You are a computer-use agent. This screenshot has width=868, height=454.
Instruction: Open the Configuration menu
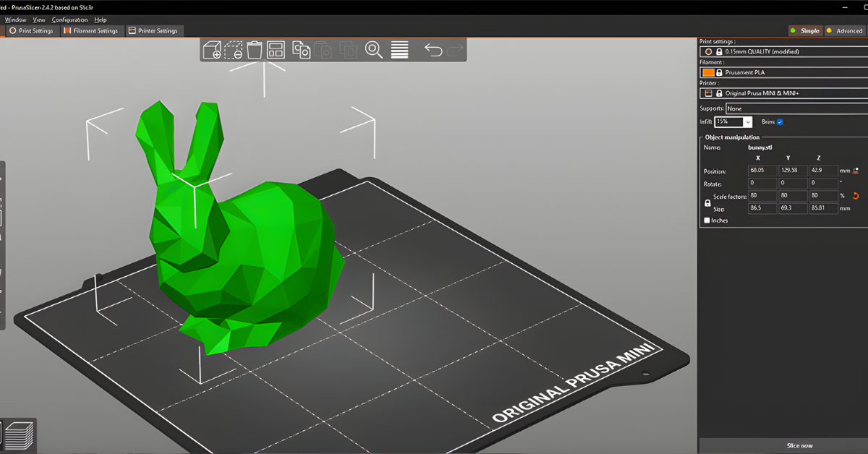pyautogui.click(x=70, y=20)
